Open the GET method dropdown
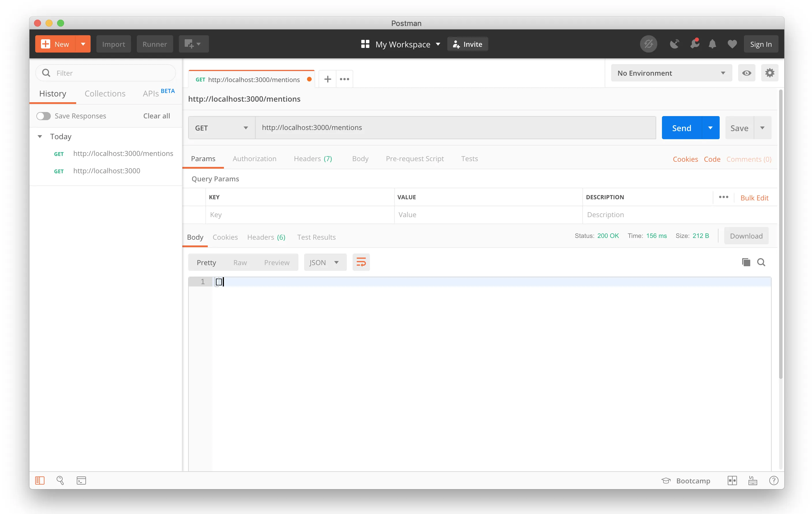812x514 pixels. click(221, 128)
